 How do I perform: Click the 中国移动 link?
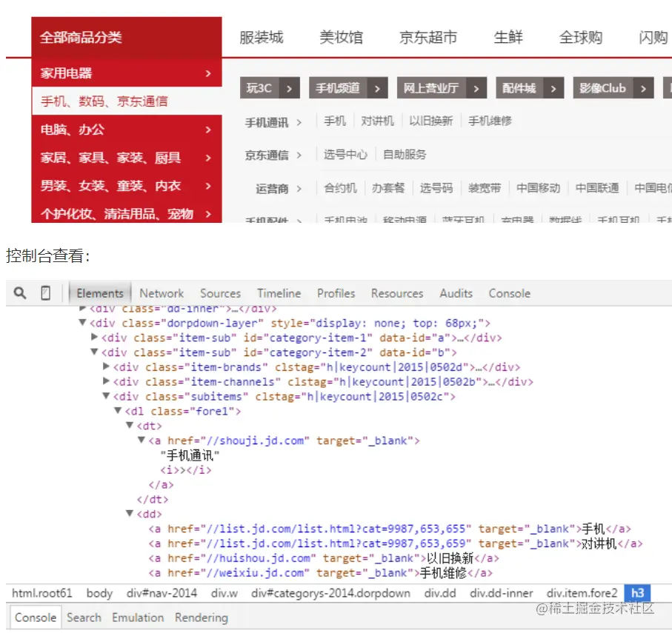[x=539, y=187]
